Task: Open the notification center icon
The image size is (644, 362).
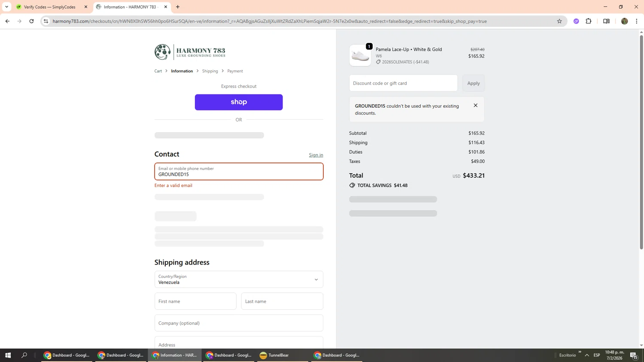Action: click(x=634, y=355)
